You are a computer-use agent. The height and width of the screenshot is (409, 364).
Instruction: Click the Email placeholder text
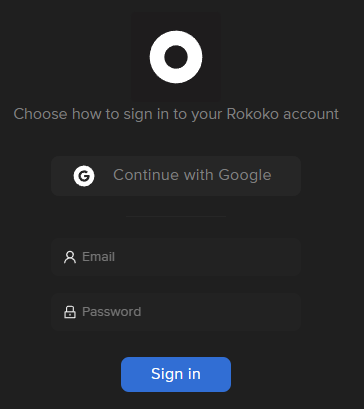click(x=98, y=257)
